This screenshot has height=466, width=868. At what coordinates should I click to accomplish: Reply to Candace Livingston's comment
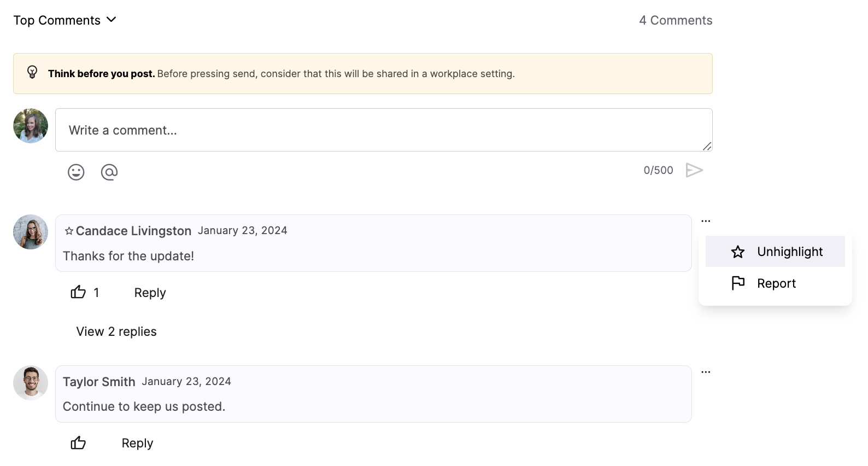tap(150, 293)
